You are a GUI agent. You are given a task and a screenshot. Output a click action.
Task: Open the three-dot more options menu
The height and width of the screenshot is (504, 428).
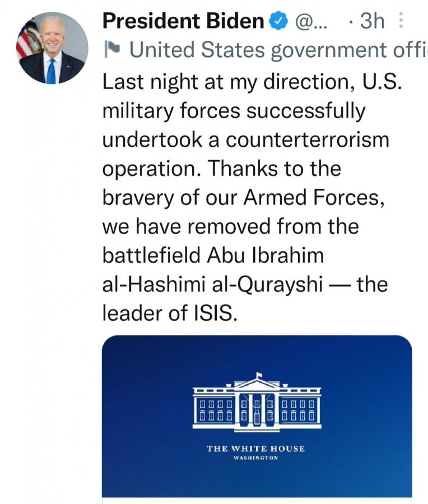point(401,21)
